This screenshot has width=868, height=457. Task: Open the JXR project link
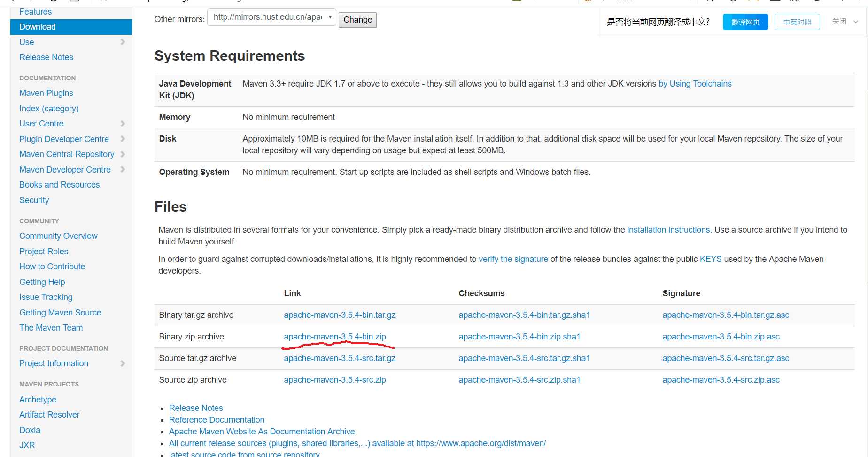[x=27, y=445]
